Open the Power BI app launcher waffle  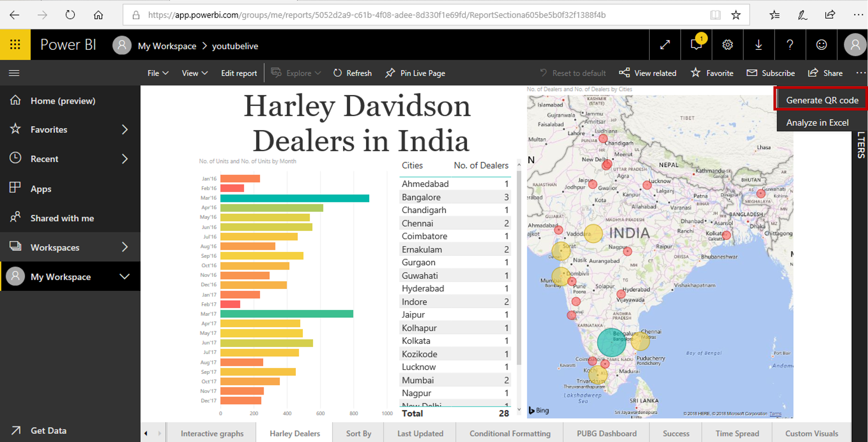[x=15, y=45]
